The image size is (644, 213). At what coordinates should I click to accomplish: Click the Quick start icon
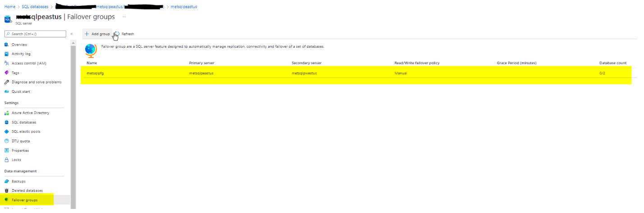pyautogui.click(x=6, y=91)
